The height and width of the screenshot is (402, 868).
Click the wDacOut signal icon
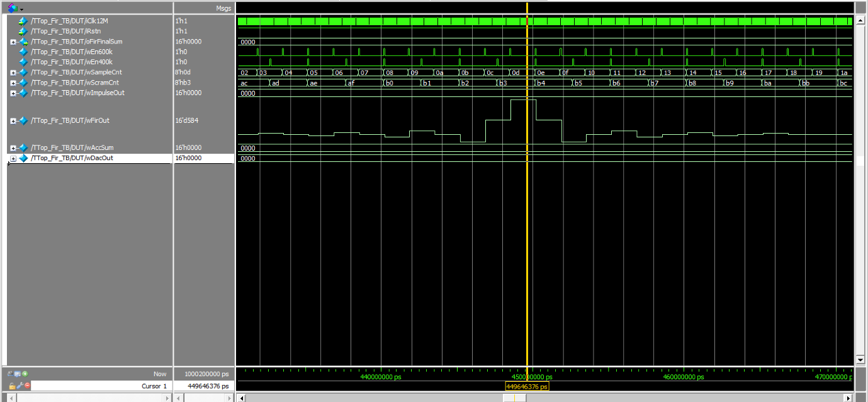click(x=23, y=158)
